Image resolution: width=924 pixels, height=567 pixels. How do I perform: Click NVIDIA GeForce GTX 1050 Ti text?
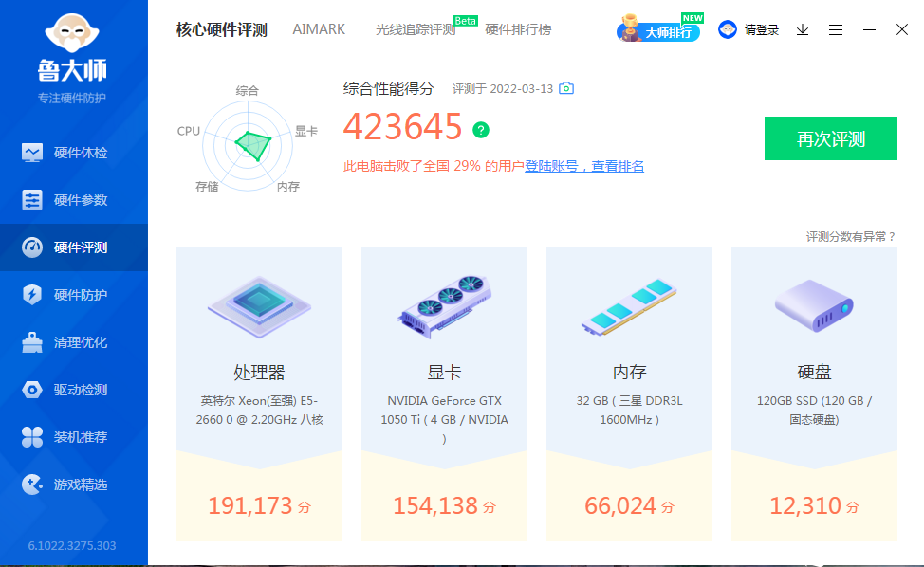point(444,419)
